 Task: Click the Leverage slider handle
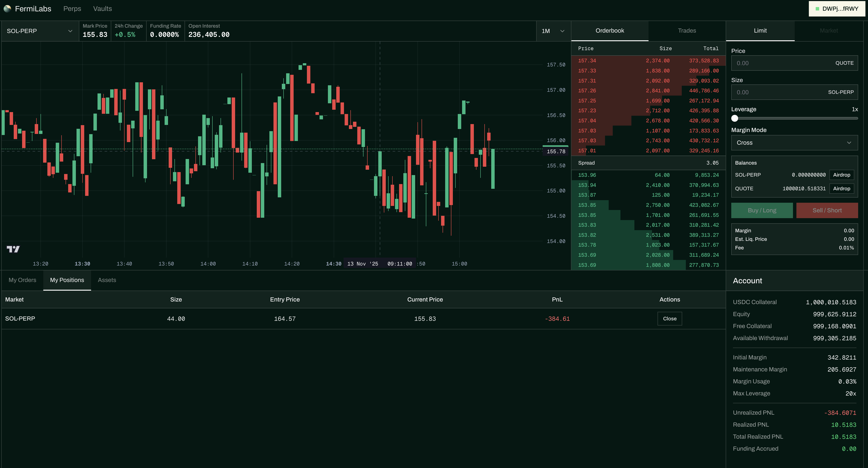[734, 118]
